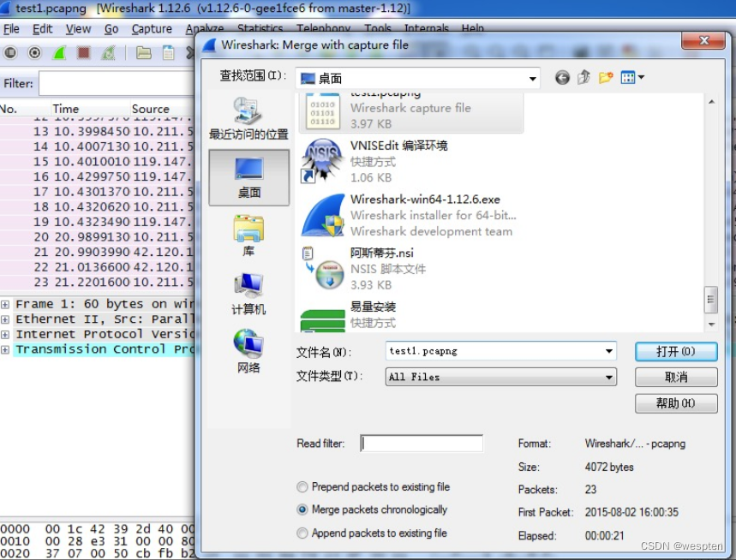Click hex dump offset 0010 line
Screen dimensions: 736x560
(x=97, y=541)
